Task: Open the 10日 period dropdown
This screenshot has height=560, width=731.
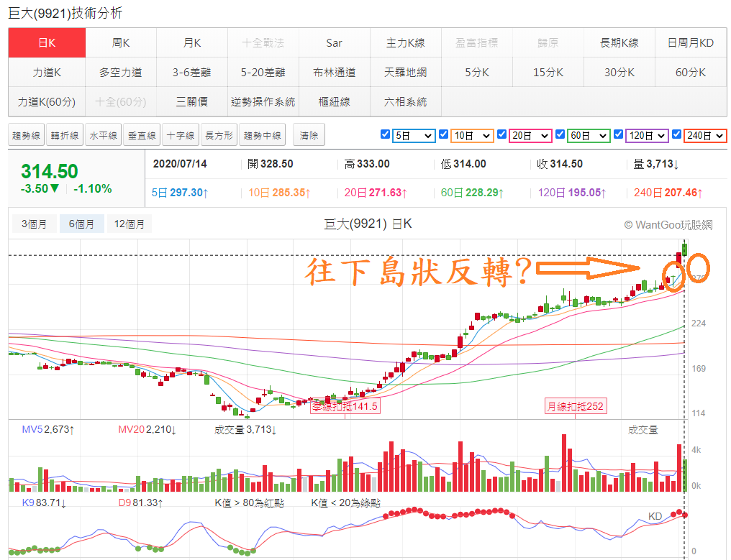Action: (x=472, y=136)
